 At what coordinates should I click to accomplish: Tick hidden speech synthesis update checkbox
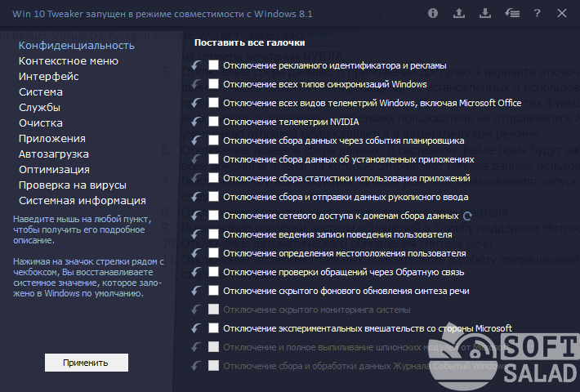click(213, 290)
